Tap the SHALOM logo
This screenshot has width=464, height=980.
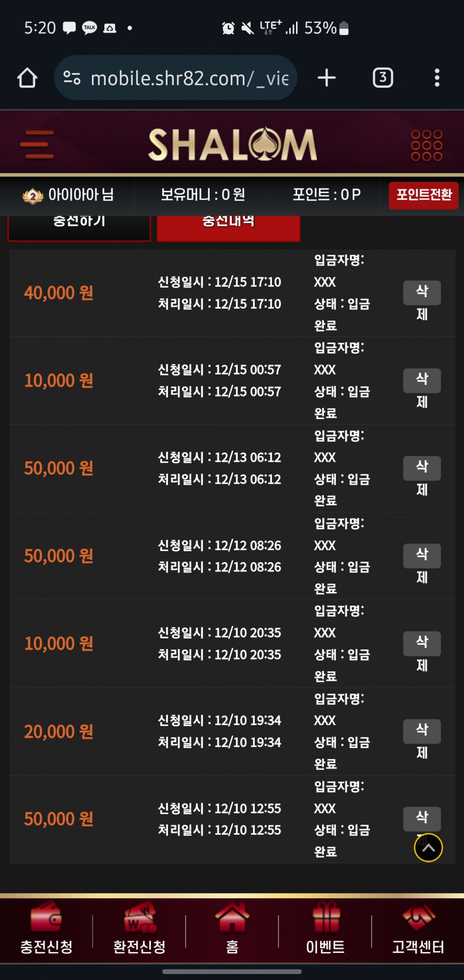point(232,144)
